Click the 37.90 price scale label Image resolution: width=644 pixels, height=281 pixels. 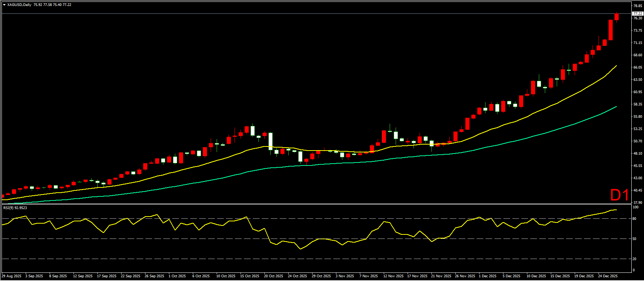coord(637,203)
